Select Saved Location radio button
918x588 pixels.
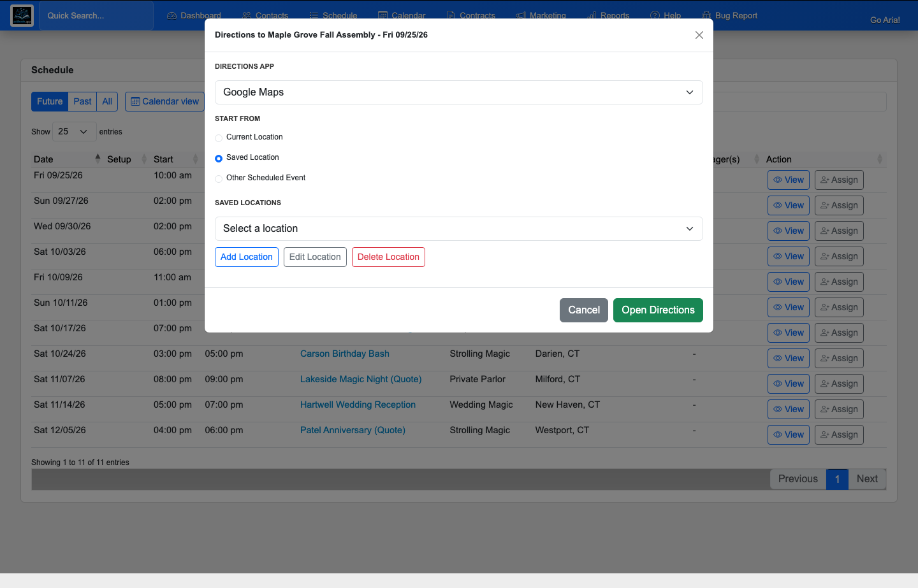tap(219, 158)
